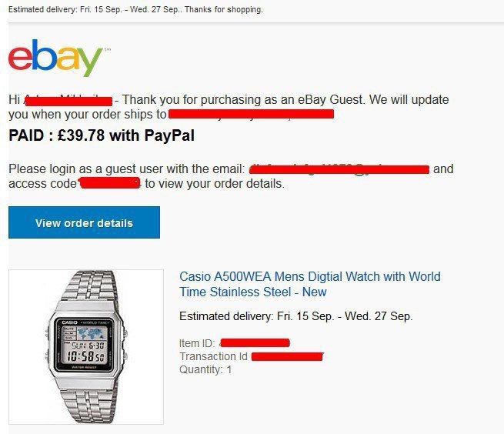Image resolution: width=504 pixels, height=434 pixels.
Task: Select the Casio watch product thumbnail
Action: pos(86,347)
